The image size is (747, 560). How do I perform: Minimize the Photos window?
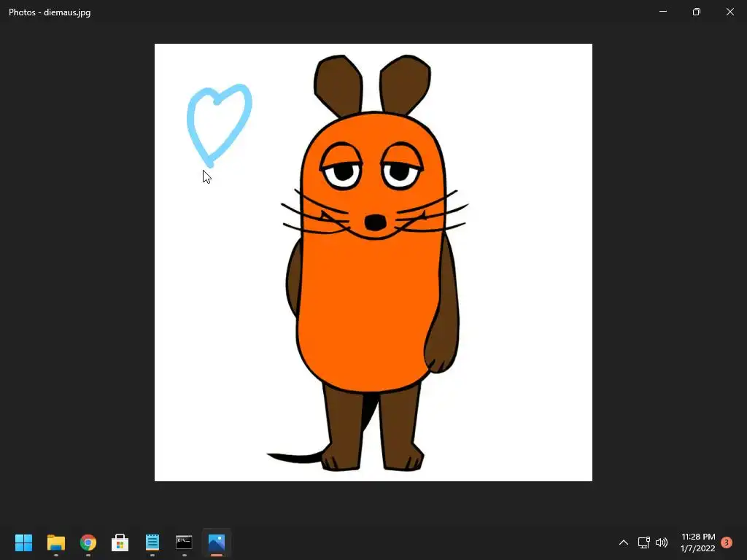662,12
